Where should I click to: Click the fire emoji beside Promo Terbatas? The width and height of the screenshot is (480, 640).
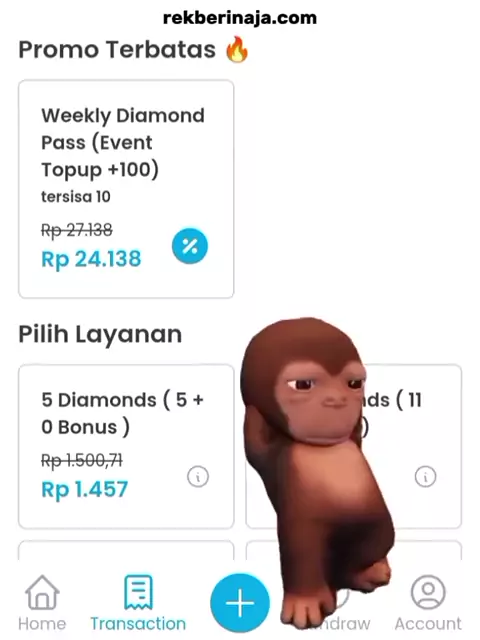(x=237, y=49)
